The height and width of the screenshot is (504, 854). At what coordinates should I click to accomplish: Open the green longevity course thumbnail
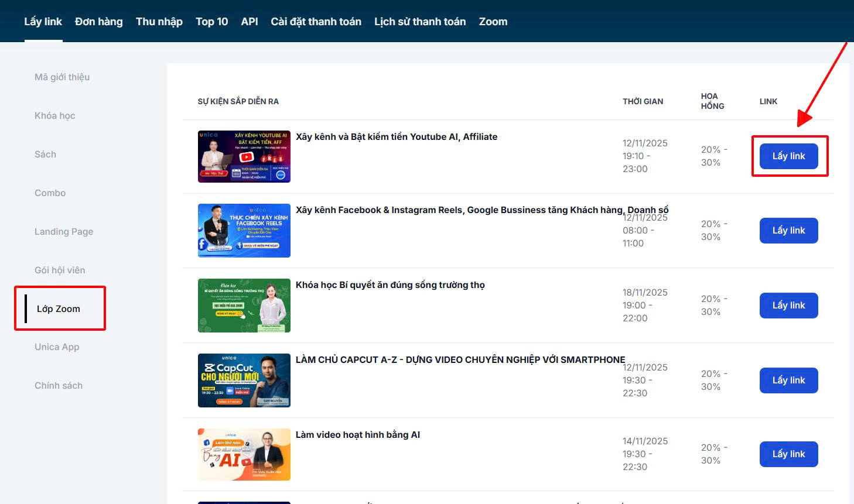point(244,306)
